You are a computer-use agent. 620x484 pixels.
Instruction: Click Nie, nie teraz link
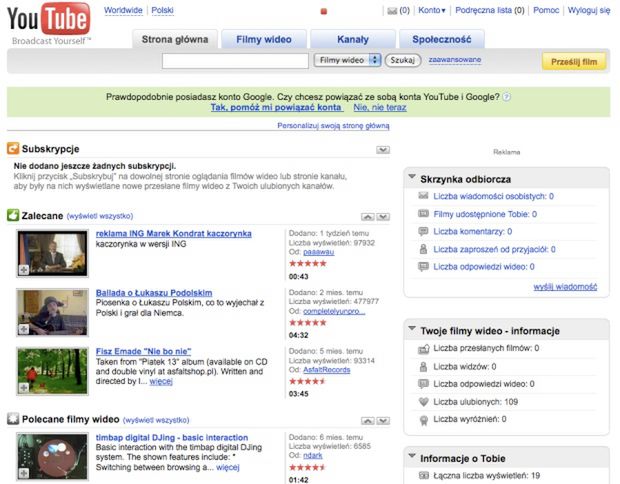click(380, 108)
